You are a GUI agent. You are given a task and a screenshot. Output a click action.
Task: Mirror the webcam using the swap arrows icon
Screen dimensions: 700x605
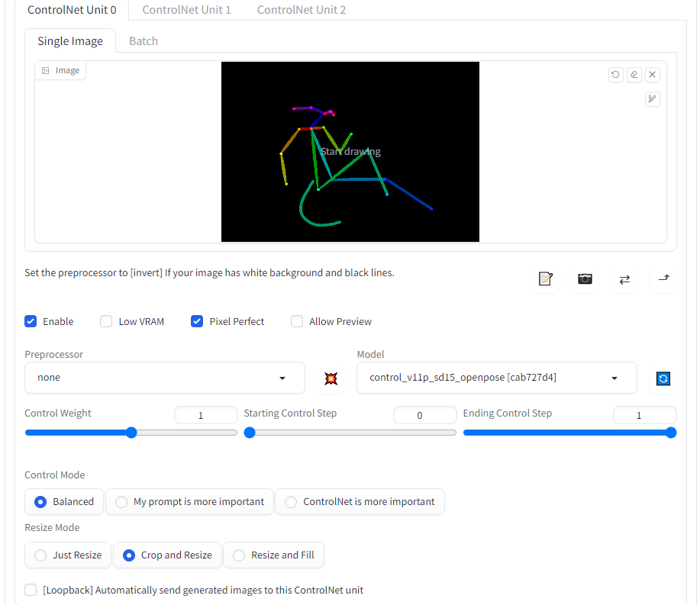pos(624,279)
